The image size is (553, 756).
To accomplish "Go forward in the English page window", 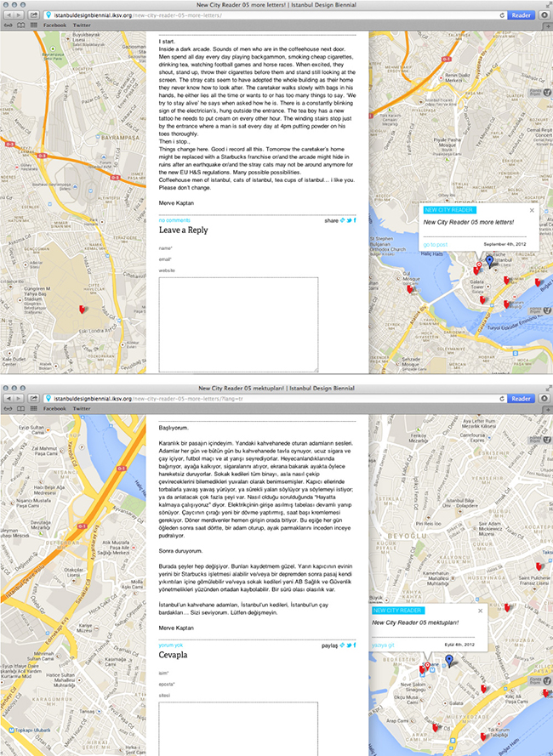I will (19, 15).
